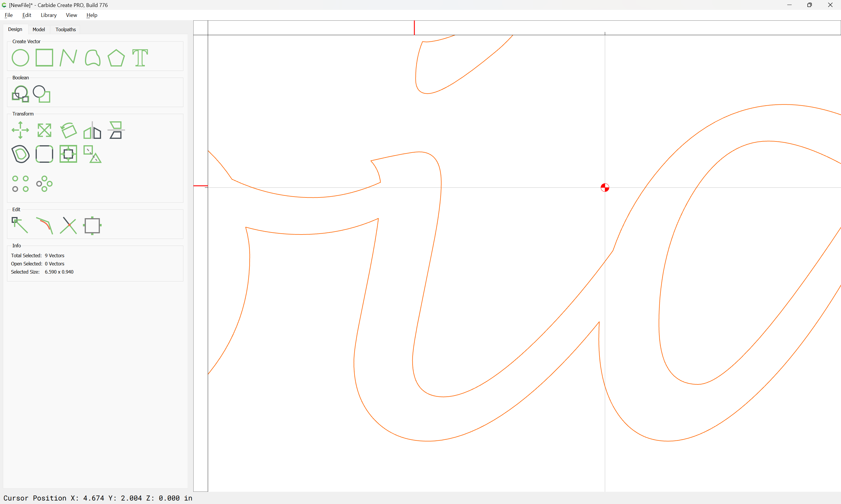Viewport: 841px width, 504px height.
Task: Select the Node Edit tool
Action: pos(20,225)
